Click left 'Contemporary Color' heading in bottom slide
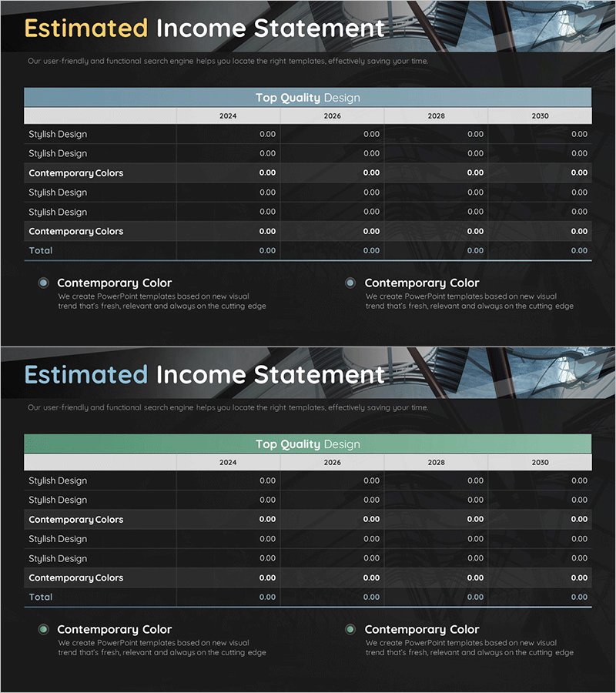 point(114,630)
